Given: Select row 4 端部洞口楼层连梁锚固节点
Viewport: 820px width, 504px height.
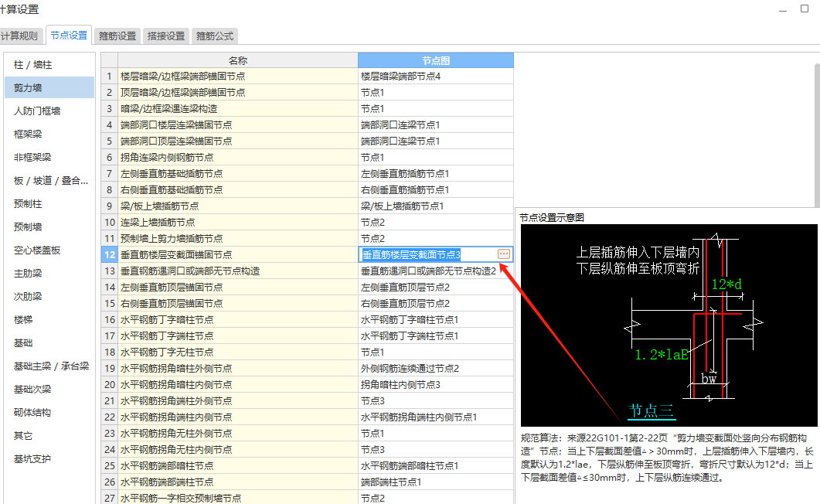Looking at the screenshot, I should pyautogui.click(x=238, y=125).
